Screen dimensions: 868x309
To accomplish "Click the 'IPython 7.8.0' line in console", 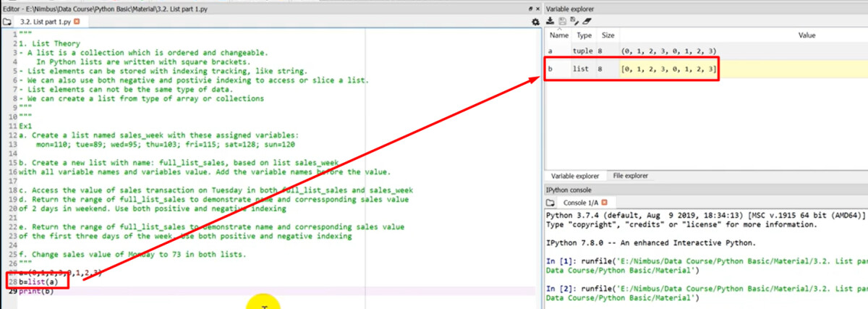I will point(650,242).
